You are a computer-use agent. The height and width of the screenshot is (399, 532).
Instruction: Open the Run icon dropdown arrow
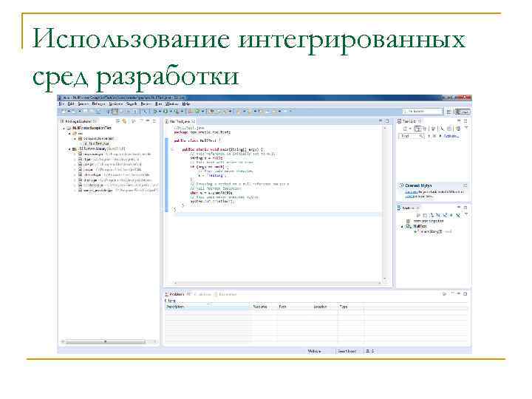(171, 112)
